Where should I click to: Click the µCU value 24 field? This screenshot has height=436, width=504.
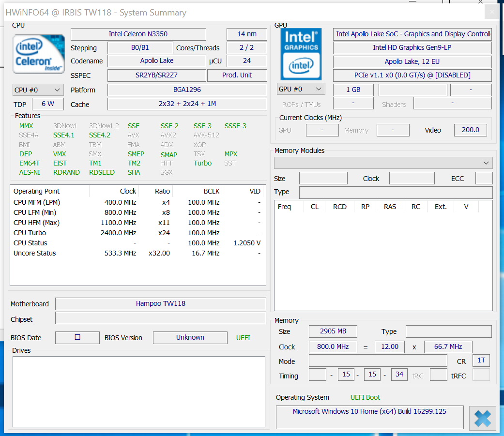[x=247, y=60]
